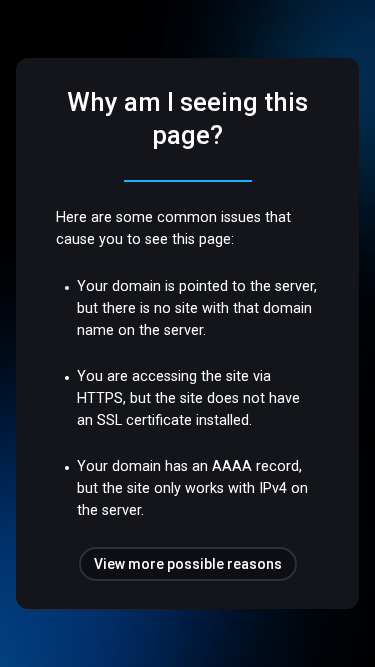This screenshot has height=667, width=375.
Task: Select the paragraph about domain pointed to server
Action: point(197,308)
